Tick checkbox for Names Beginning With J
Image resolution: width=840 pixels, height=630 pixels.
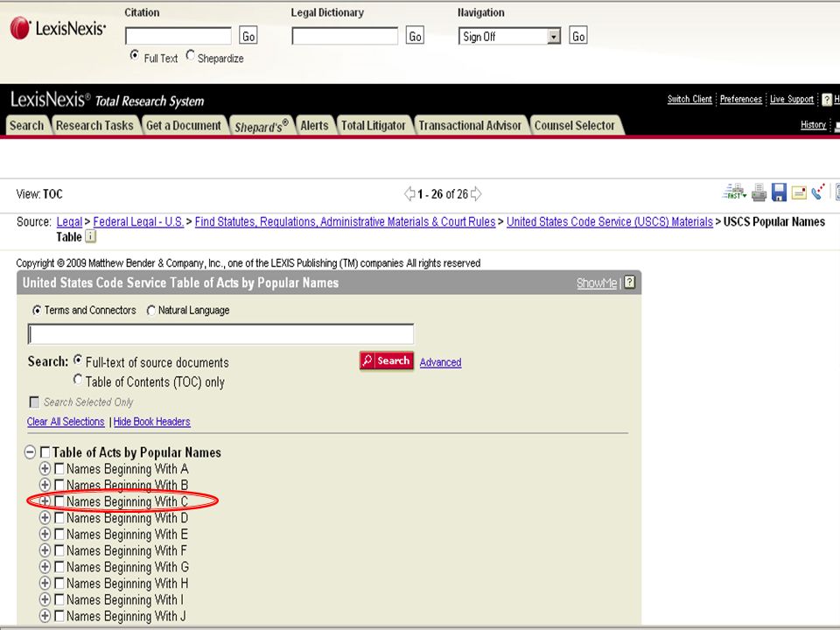[59, 616]
